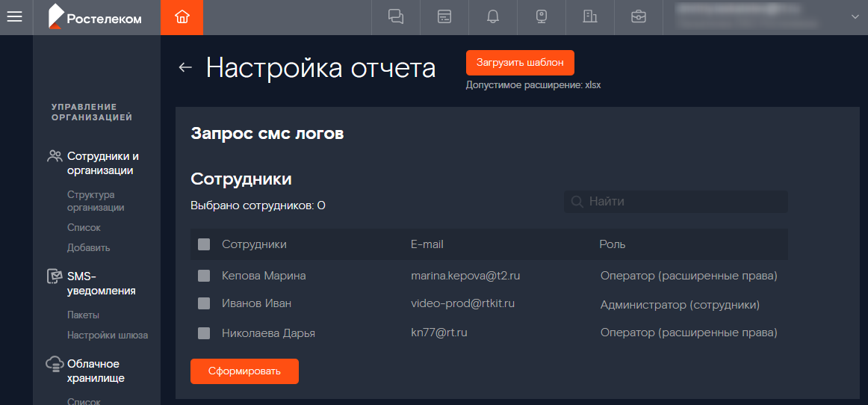Image resolution: width=868 pixels, height=405 pixels.
Task: Click the SMS notification icon in sidebar
Action: pyautogui.click(x=55, y=276)
